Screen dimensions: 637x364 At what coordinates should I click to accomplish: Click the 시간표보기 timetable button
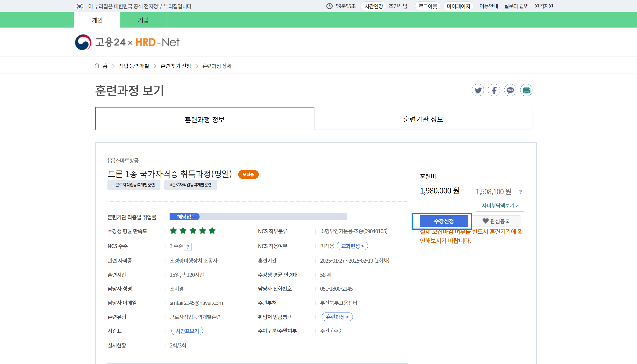[x=187, y=331]
